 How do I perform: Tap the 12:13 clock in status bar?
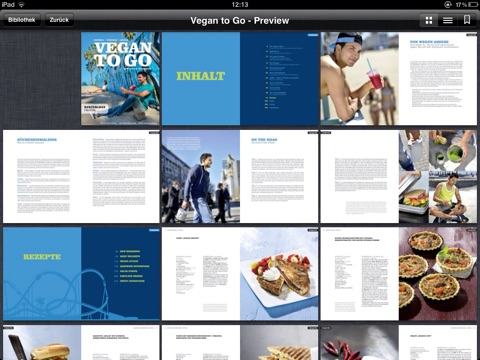(240, 4)
